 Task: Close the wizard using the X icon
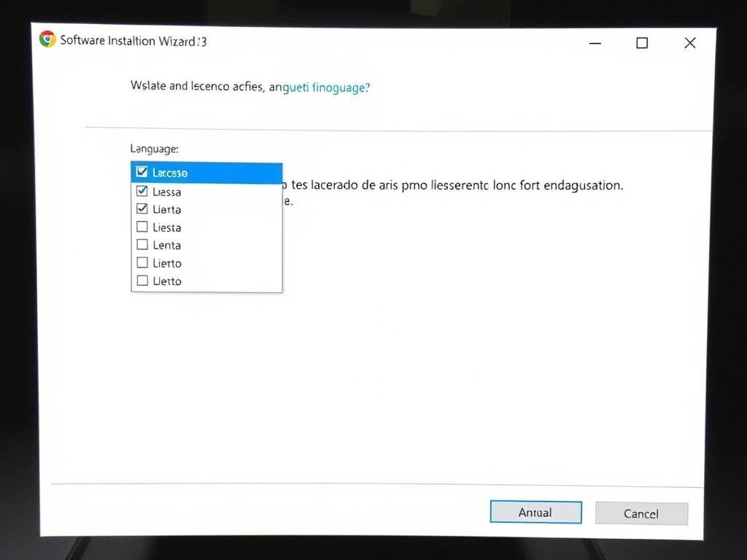[x=689, y=43]
